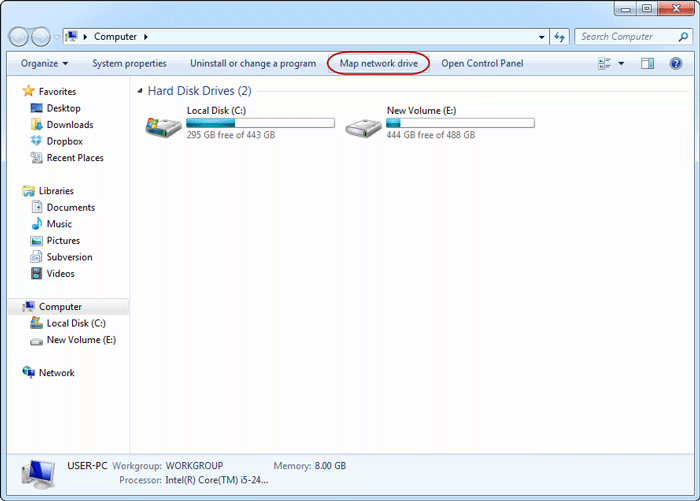The image size is (700, 501).
Task: Click the magnifying glass search icon
Action: click(x=683, y=37)
